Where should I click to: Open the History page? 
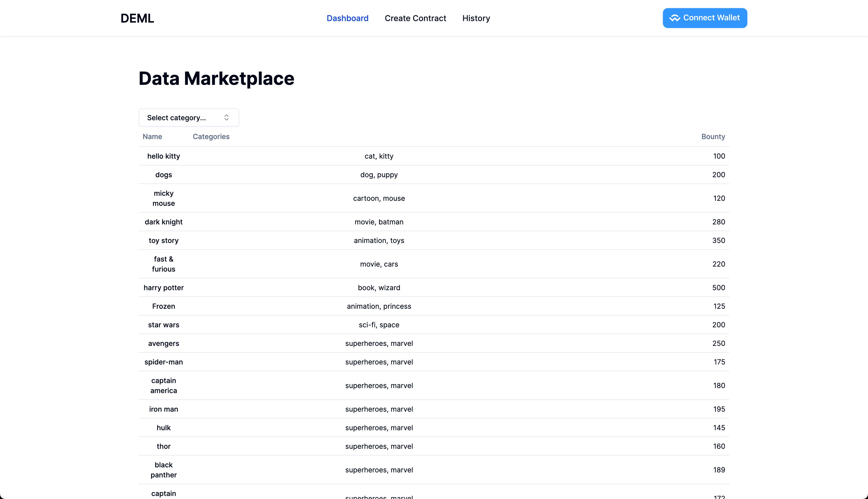(476, 18)
